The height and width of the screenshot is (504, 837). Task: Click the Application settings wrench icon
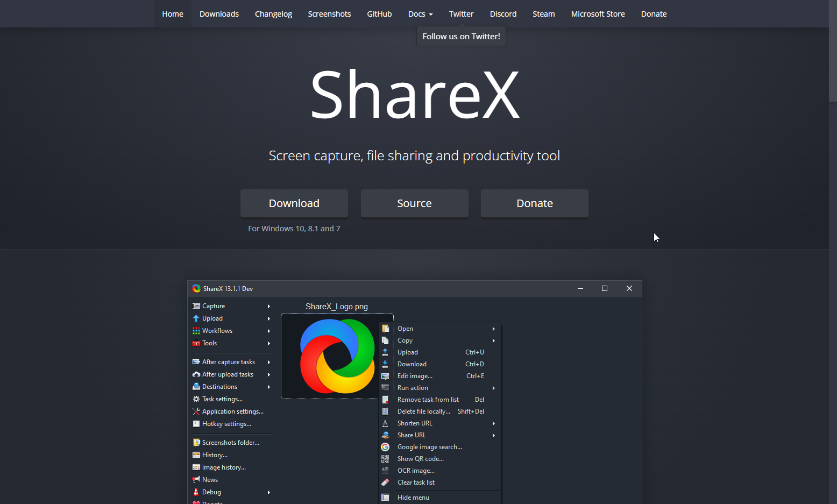(196, 411)
